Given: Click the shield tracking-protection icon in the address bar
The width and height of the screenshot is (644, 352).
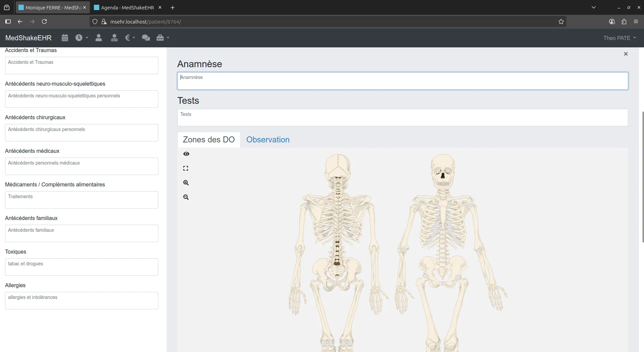Looking at the screenshot, I should (95, 21).
